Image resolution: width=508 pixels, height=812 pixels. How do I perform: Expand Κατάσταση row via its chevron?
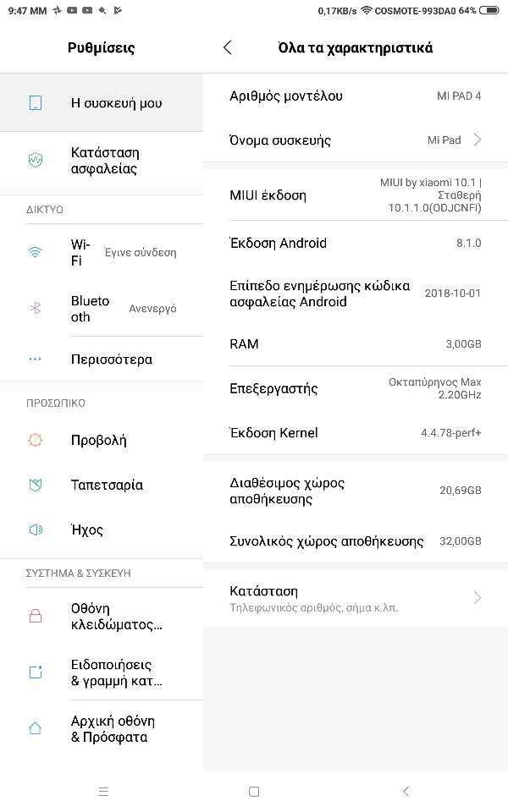[x=478, y=598]
